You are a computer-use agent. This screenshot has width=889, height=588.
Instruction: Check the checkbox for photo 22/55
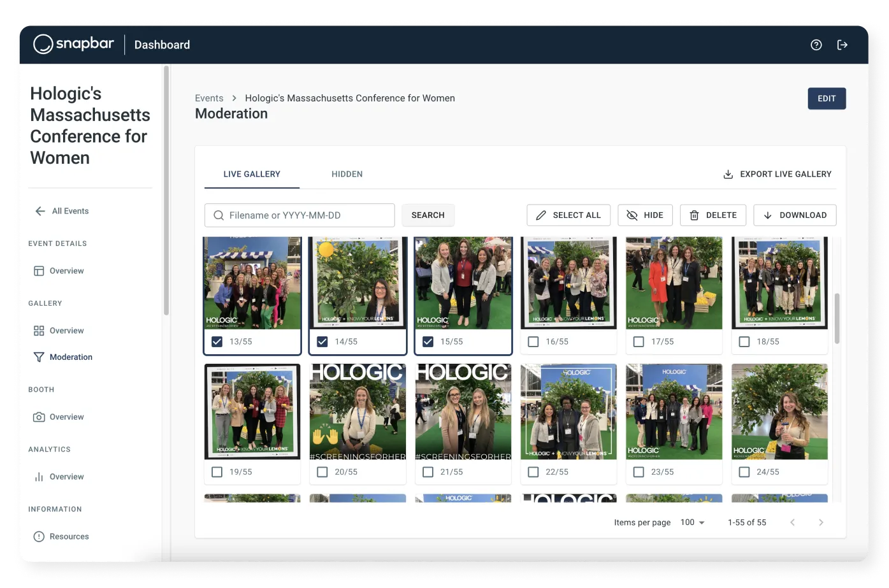point(533,472)
